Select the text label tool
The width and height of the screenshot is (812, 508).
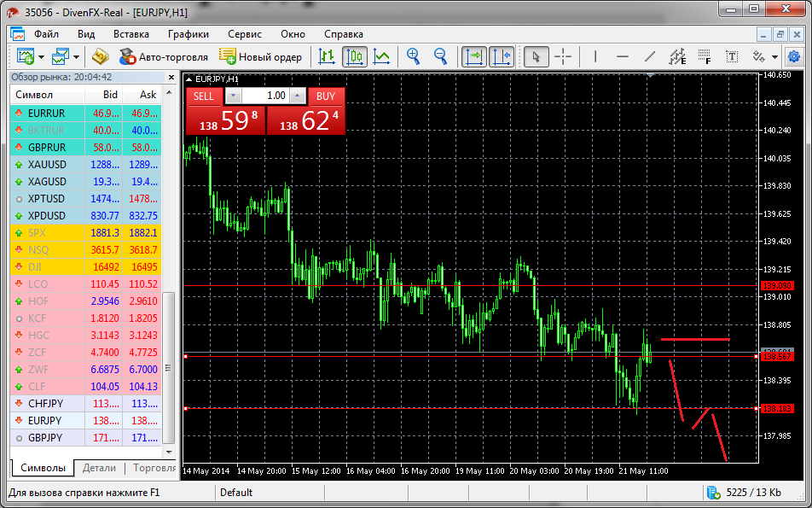pos(732,56)
